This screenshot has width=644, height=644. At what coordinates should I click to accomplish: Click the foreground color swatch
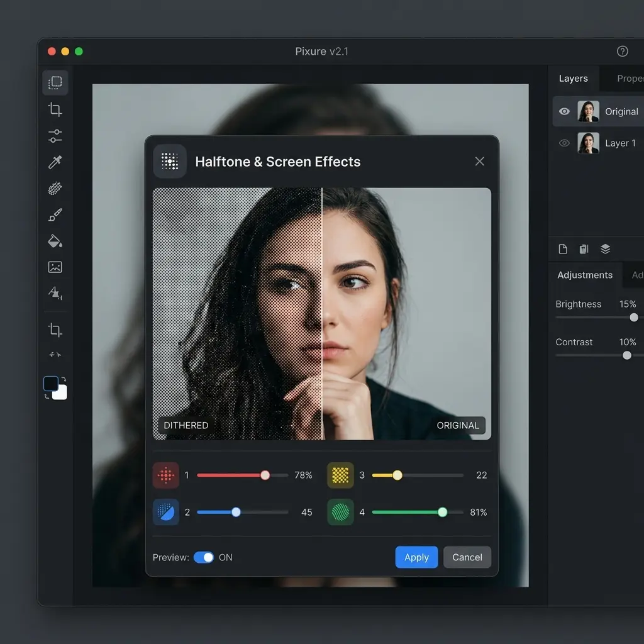(51, 384)
